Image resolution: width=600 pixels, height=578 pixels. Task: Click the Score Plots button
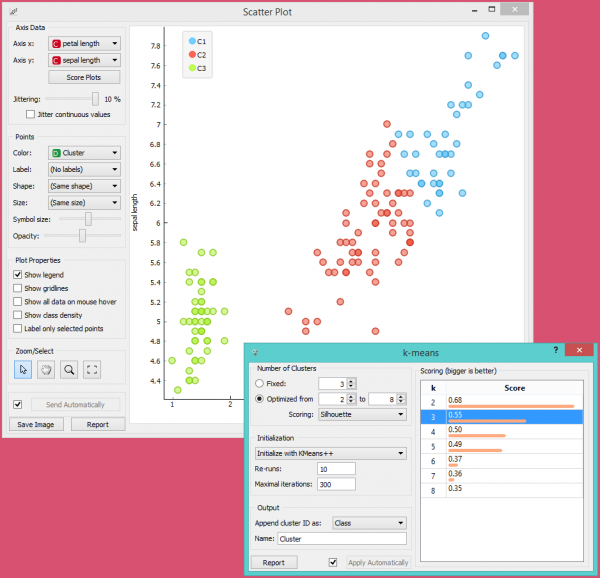[84, 77]
